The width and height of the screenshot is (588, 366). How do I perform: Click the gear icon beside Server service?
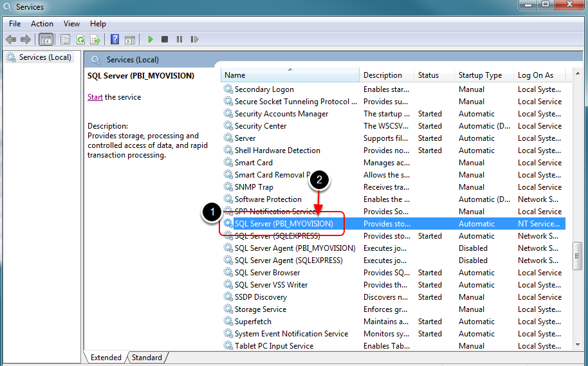[x=228, y=138]
